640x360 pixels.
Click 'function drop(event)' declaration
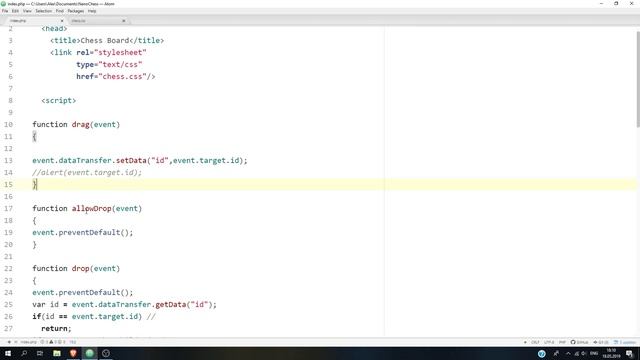coord(76,269)
